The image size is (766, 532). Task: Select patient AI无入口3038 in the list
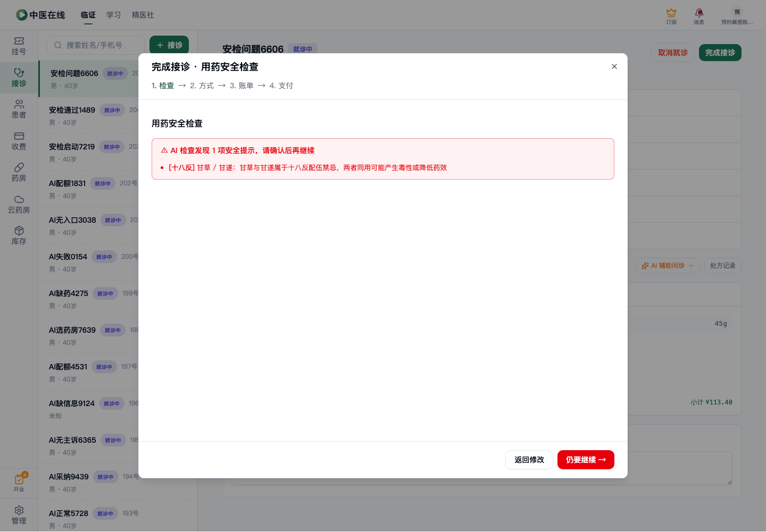click(x=89, y=225)
